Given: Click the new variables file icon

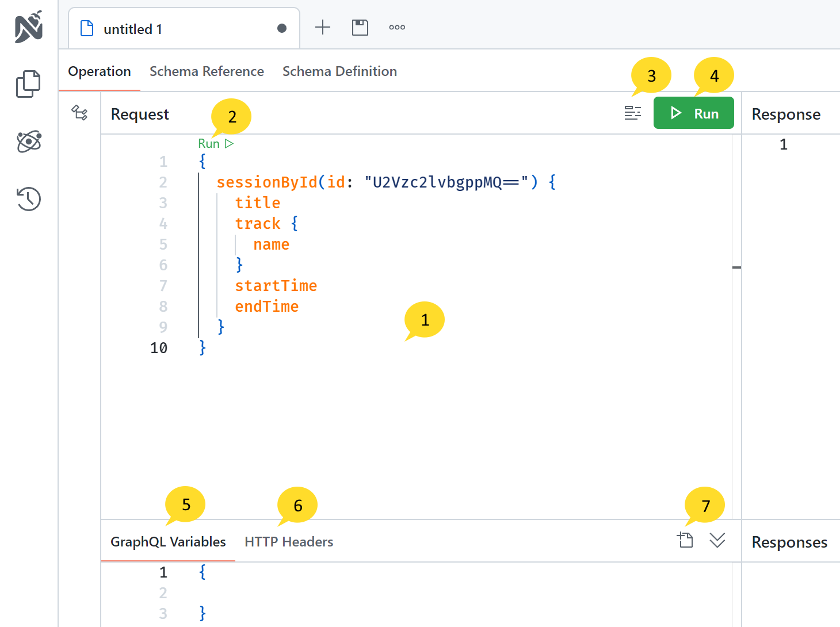Looking at the screenshot, I should point(685,540).
